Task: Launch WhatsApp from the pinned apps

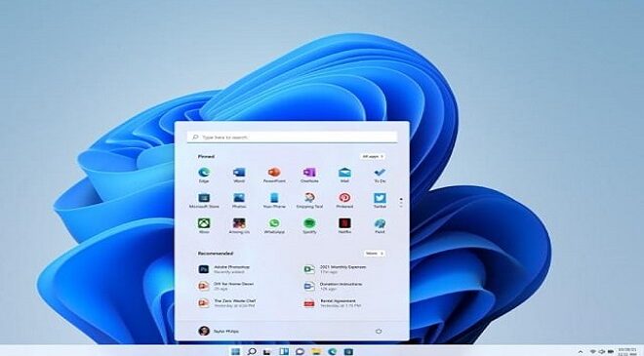Action: click(274, 226)
